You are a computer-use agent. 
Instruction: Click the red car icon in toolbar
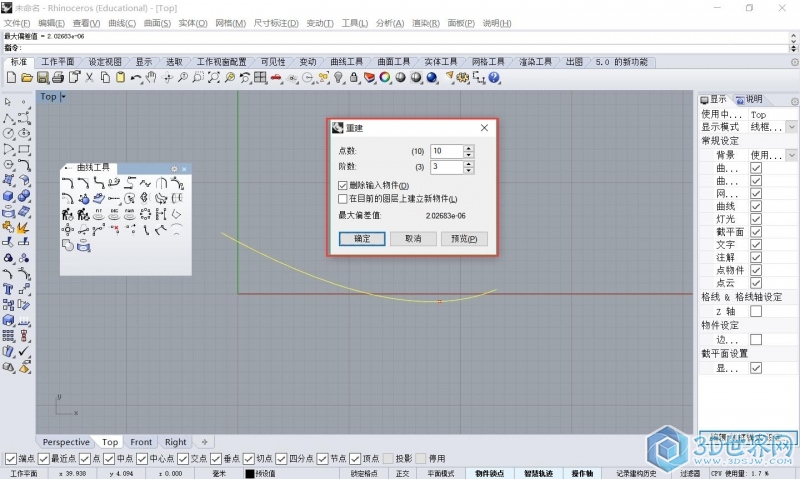[276, 78]
